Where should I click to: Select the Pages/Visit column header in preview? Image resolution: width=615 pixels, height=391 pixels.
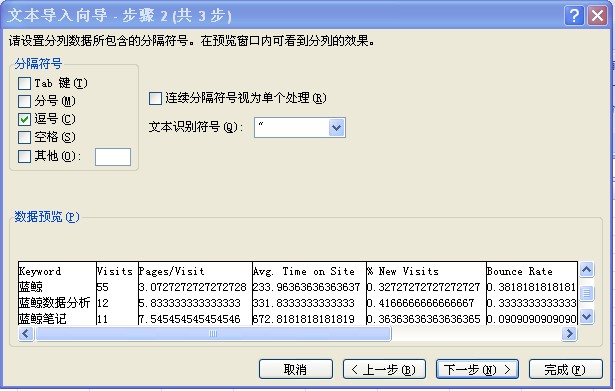point(172,271)
